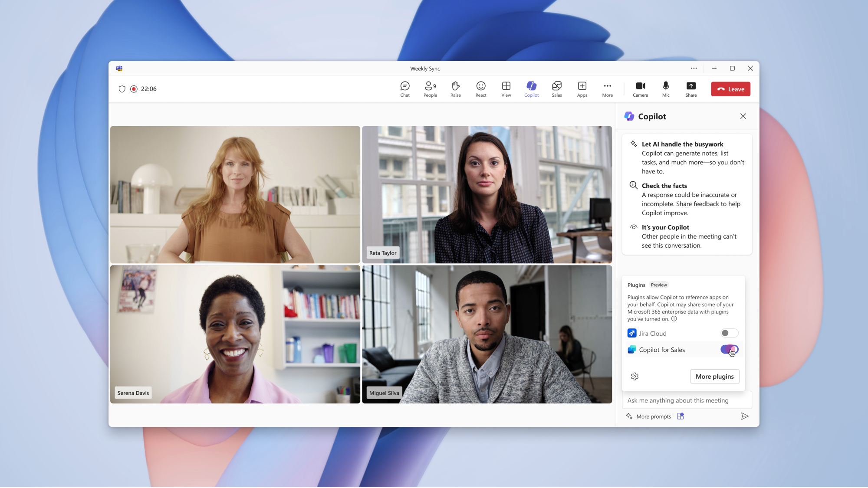Click the Jira Cloud app icon
Viewport: 868px width, 488px height.
632,333
